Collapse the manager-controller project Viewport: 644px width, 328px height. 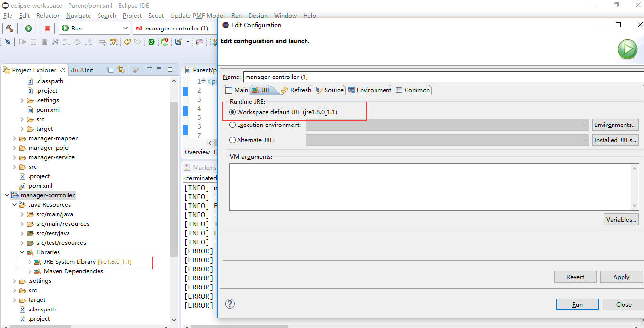[x=7, y=195]
